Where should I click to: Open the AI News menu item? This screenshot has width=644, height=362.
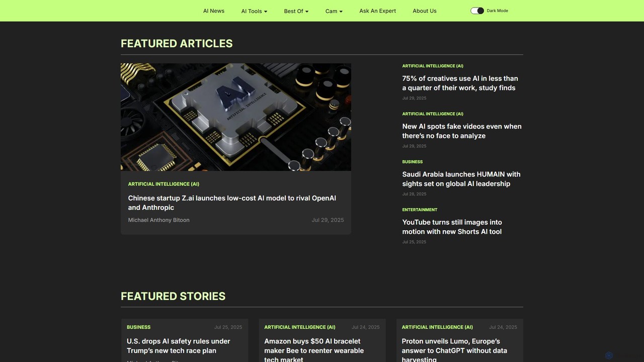click(x=214, y=11)
